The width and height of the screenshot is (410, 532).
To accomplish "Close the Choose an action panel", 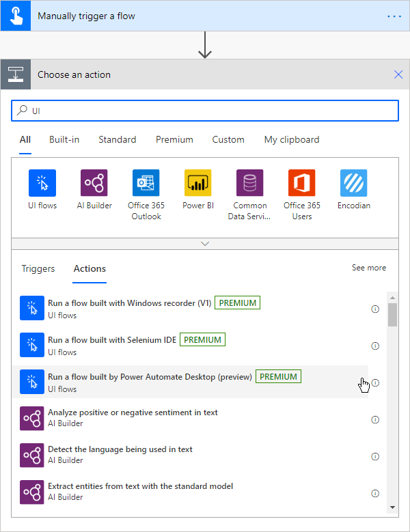I will point(398,74).
